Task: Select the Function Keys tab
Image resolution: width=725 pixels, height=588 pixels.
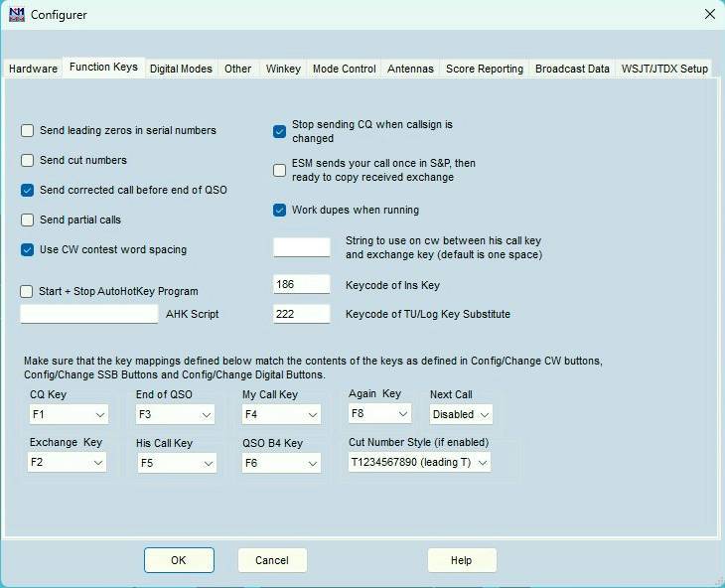Action: (x=103, y=67)
